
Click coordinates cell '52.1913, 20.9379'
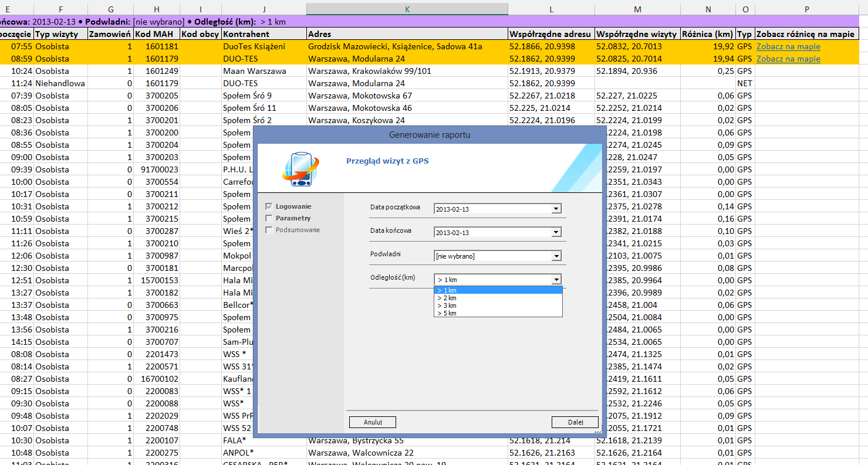(551, 71)
